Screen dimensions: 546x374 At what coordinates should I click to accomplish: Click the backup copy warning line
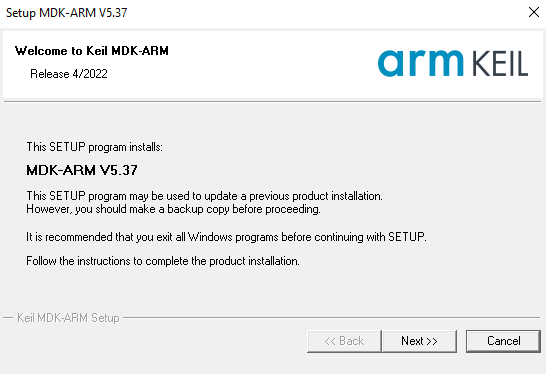pos(173,209)
